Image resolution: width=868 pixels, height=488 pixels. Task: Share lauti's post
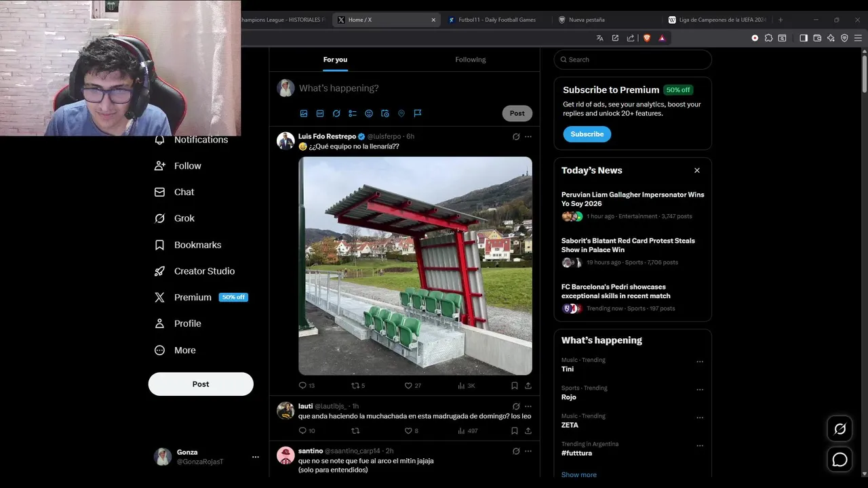point(528,430)
